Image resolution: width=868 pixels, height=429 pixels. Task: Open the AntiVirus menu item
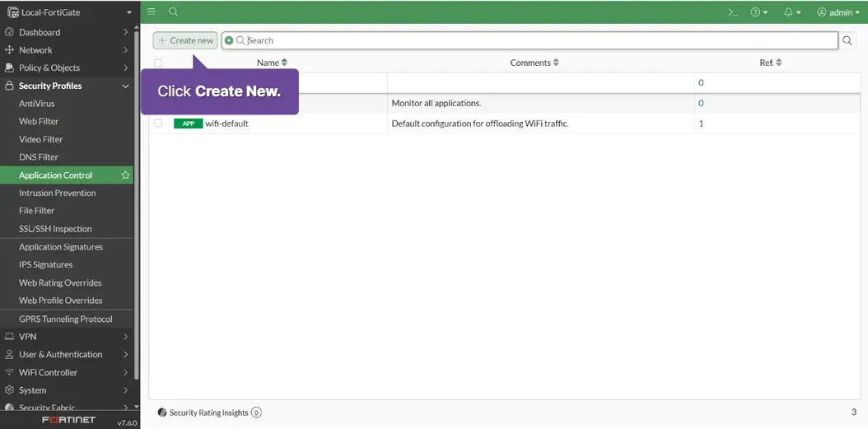pos(67,104)
